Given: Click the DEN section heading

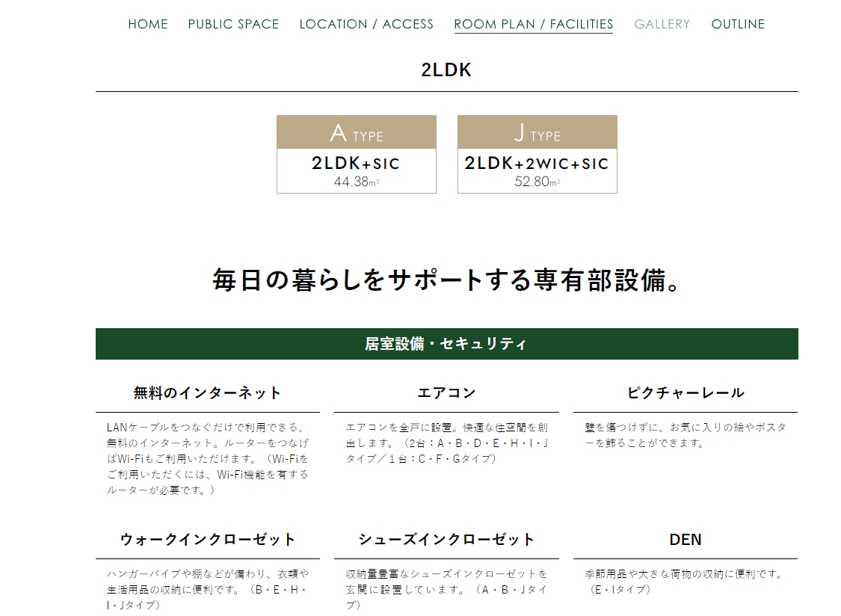Looking at the screenshot, I should click(x=683, y=538).
